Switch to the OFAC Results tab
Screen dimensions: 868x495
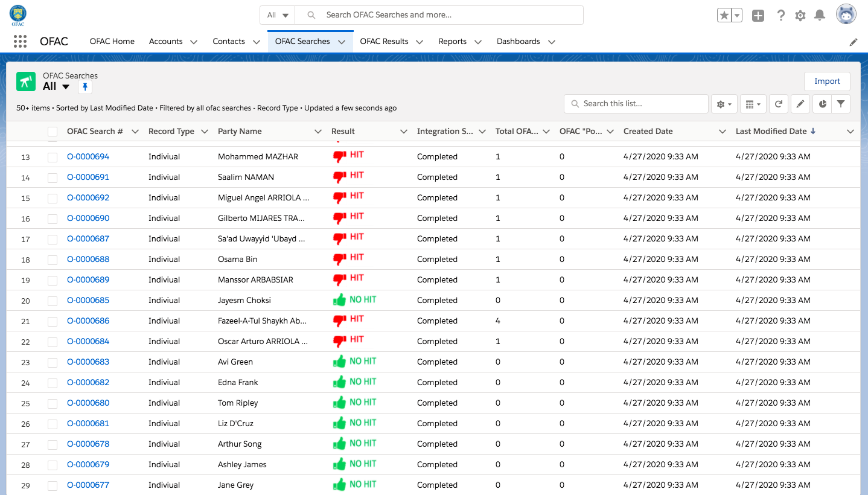384,42
